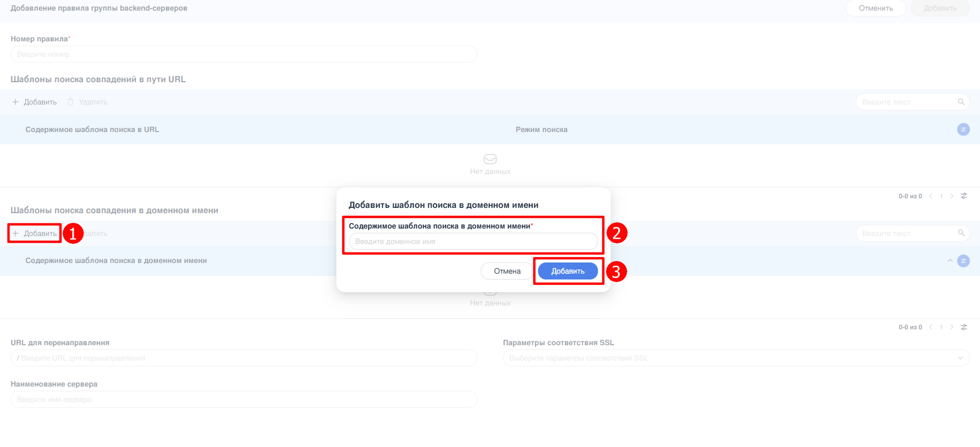Click the 'Наименование сервера' input field

pyautogui.click(x=244, y=399)
